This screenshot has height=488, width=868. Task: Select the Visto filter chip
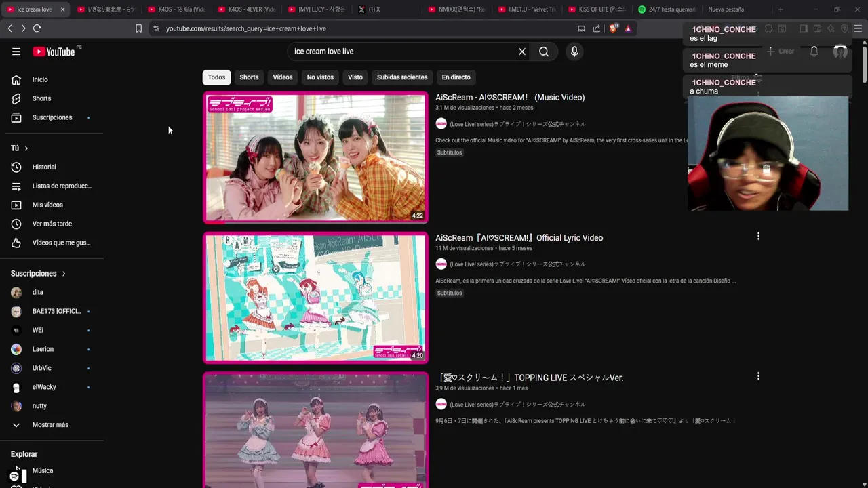pyautogui.click(x=355, y=77)
